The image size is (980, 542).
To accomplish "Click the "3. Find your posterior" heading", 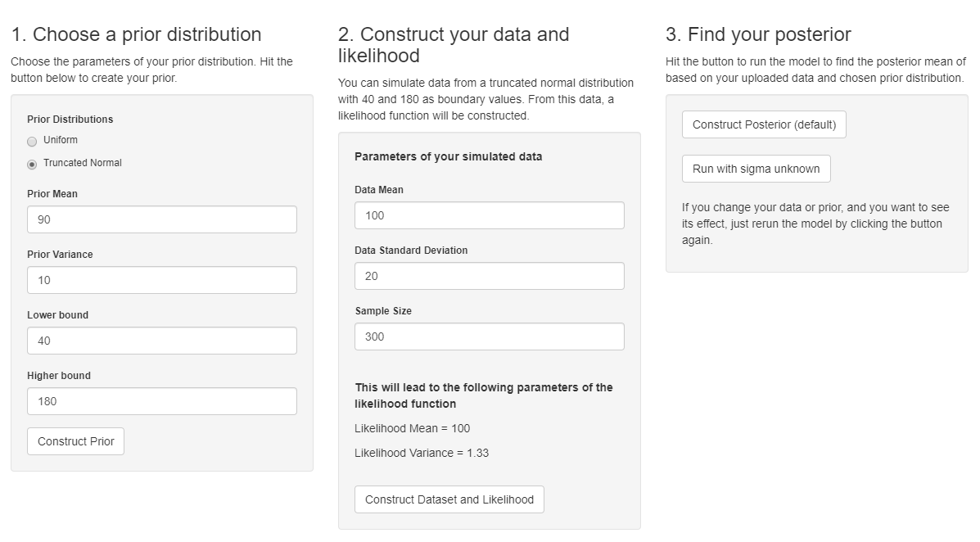I will point(758,34).
